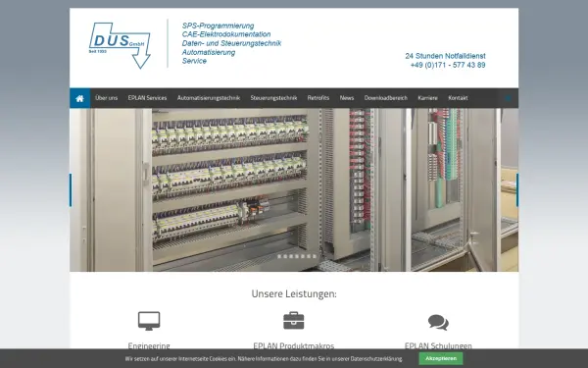This screenshot has height=368, width=588.
Task: Click the 'CAE-Elektrodokumentation' tagline text
Action: [226, 34]
